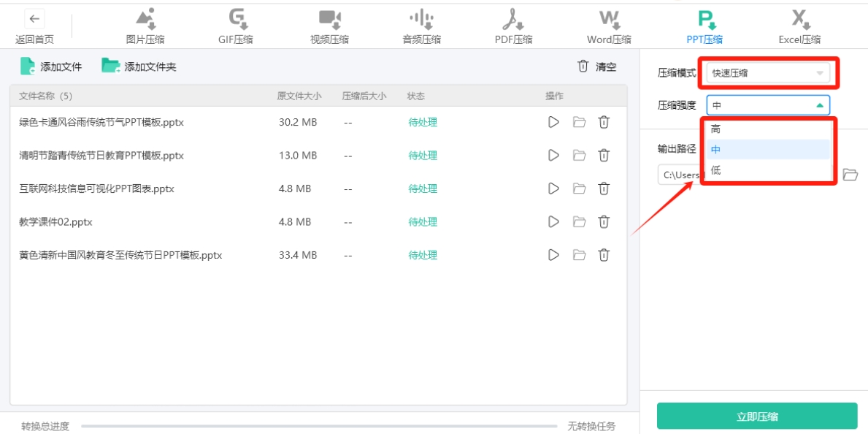Delete the 清明节踏青 file row
This screenshot has width=868, height=434.
(x=604, y=155)
